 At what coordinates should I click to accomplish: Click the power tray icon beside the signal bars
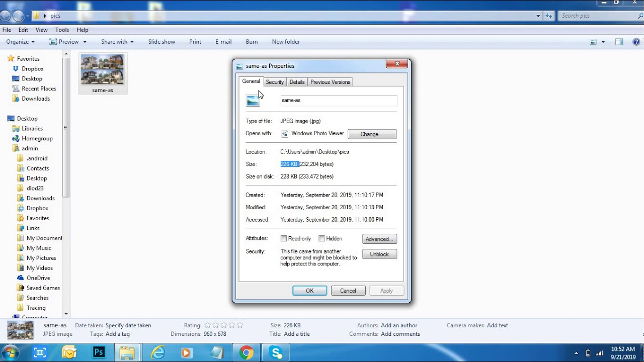[x=588, y=353]
